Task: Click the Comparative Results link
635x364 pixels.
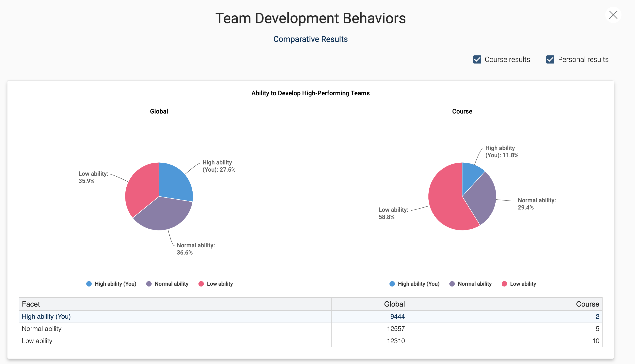Action: 310,39
